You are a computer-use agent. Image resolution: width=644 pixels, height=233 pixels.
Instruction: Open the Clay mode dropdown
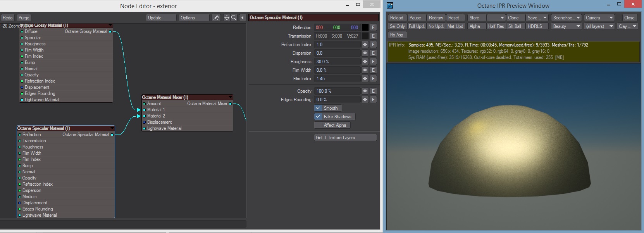pos(628,26)
